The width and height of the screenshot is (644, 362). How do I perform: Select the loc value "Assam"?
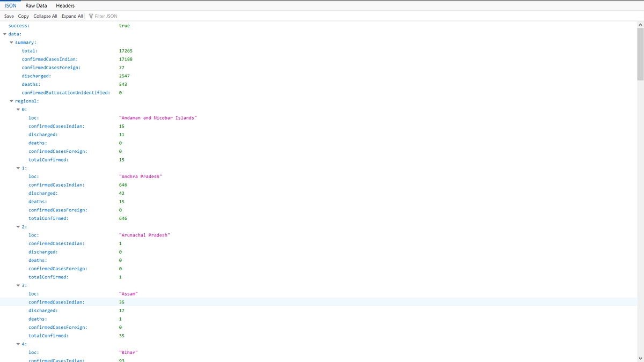click(128, 293)
